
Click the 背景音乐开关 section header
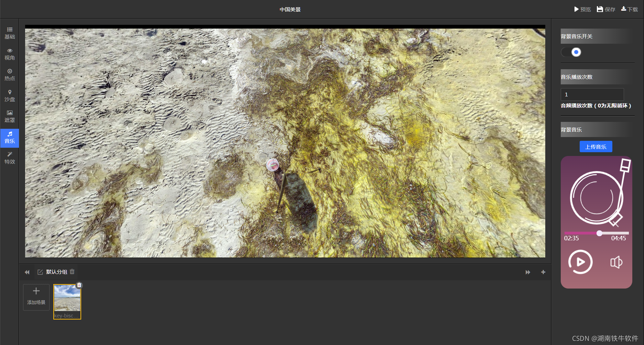tap(598, 36)
